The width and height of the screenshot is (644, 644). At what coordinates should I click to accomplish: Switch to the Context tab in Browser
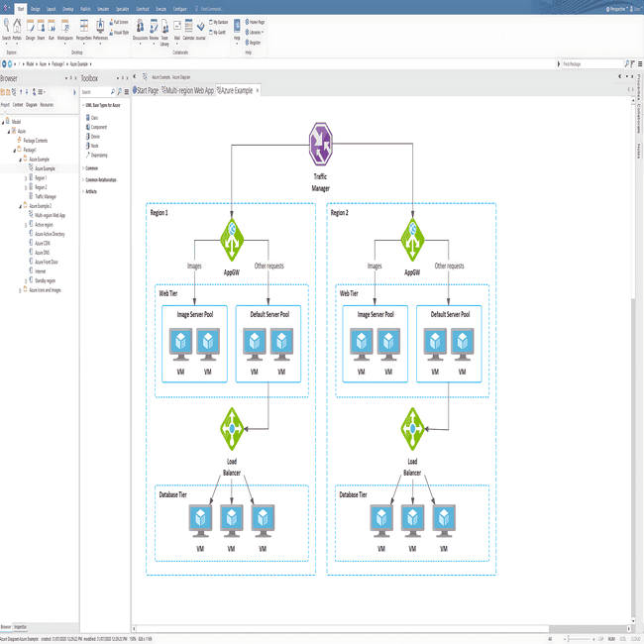[x=18, y=105]
